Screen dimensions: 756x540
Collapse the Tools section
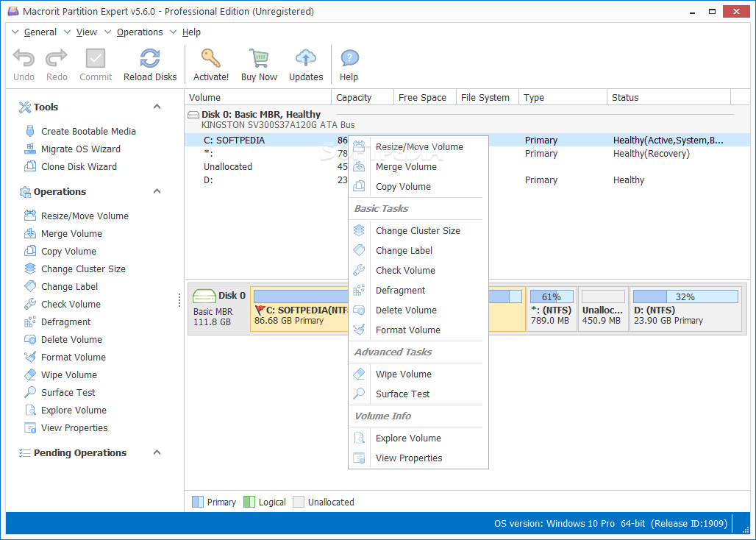156,107
